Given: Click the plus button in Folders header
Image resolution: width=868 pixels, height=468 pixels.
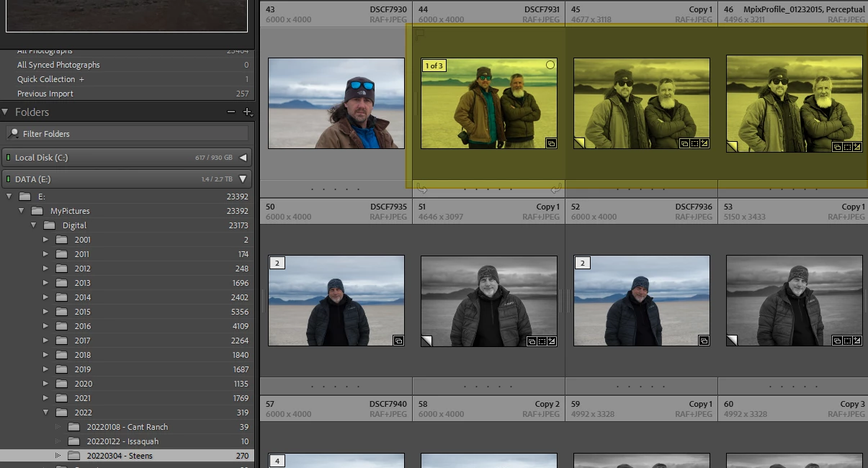Looking at the screenshot, I should tap(247, 112).
